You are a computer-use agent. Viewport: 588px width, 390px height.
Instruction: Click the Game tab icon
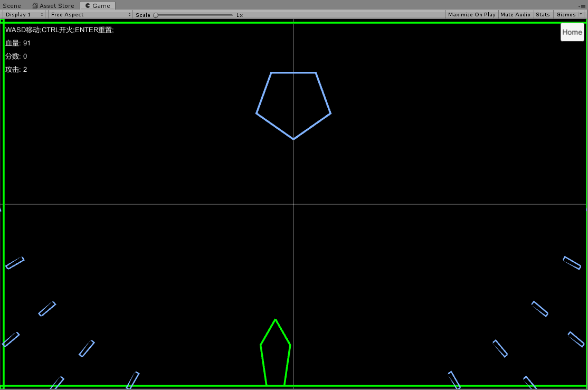pos(88,6)
